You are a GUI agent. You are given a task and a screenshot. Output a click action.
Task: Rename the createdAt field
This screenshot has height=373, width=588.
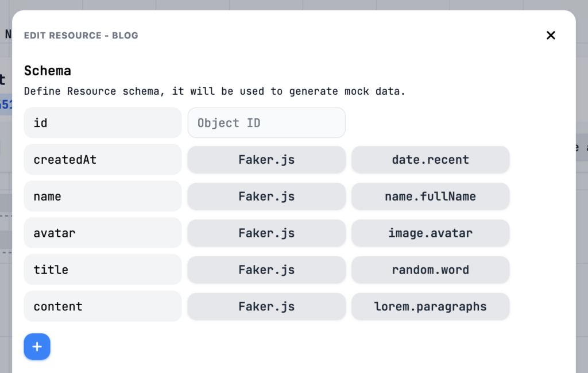coord(102,159)
